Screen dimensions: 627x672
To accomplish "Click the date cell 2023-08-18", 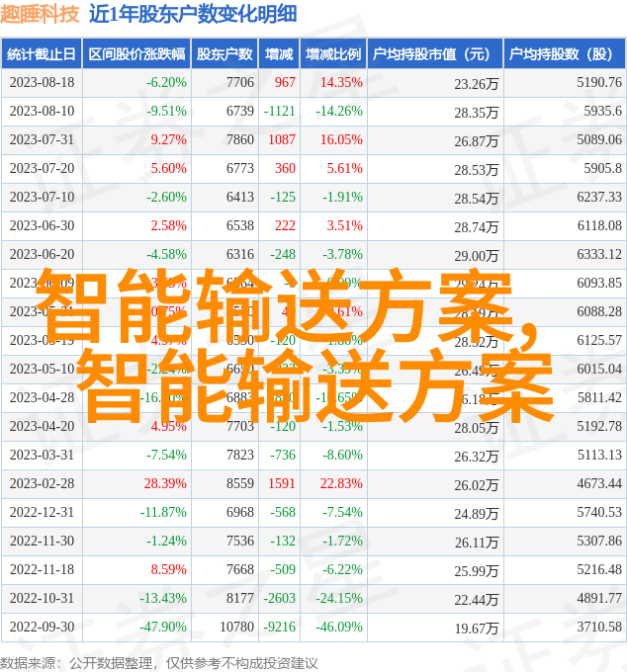I will pos(42,82).
